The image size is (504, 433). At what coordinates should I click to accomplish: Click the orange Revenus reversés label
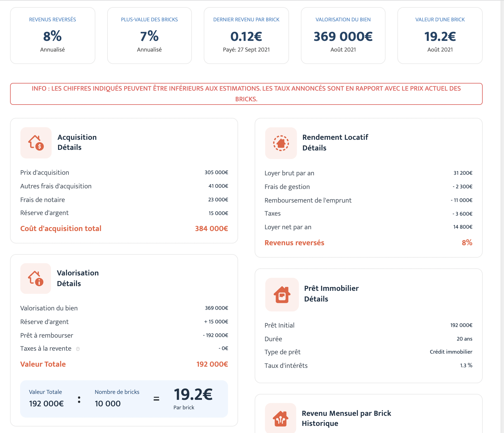pos(294,243)
